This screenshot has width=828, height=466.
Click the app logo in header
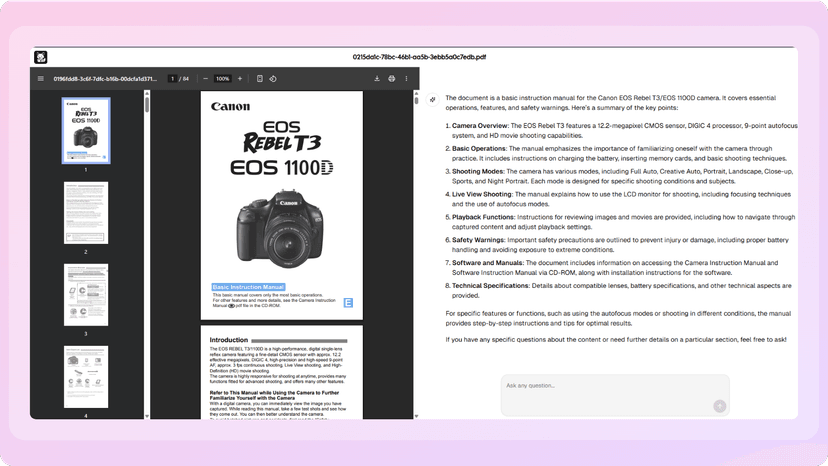click(41, 57)
